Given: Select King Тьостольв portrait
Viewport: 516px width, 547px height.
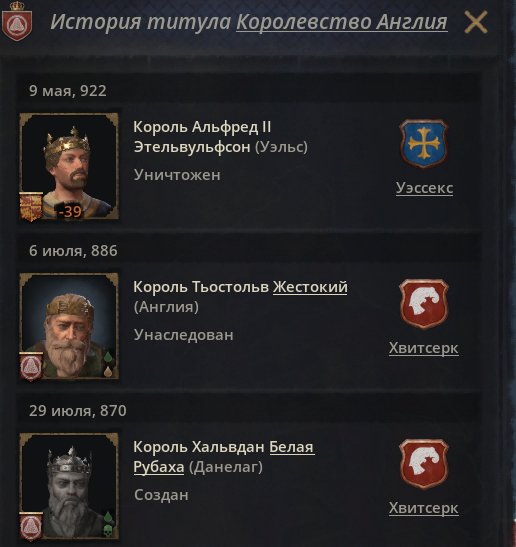Looking at the screenshot, I should coord(69,326).
